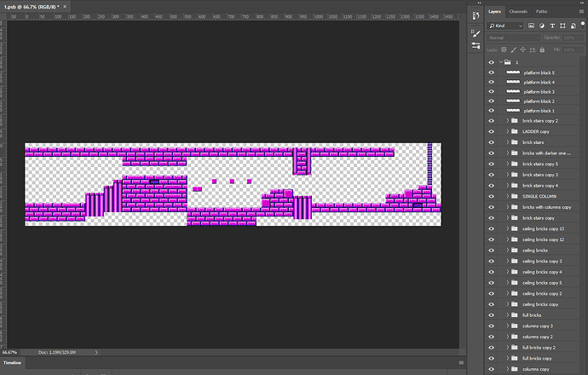Expand the bricks with darker one group
The width and height of the screenshot is (588, 375).
[x=508, y=153]
